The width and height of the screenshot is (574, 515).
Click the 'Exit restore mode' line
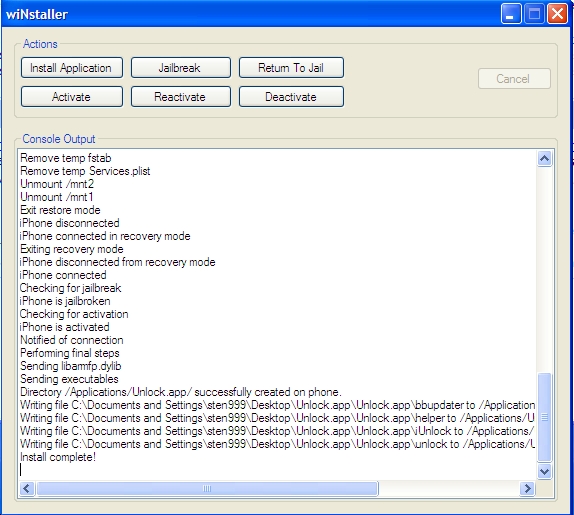coord(60,210)
